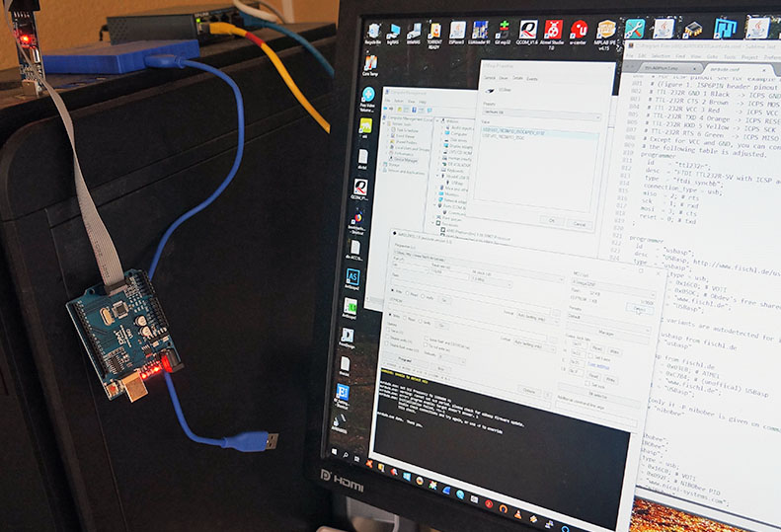Select the flash Read radio button in AVRDUDESS
The width and height of the screenshot is (781, 532).
(408, 293)
